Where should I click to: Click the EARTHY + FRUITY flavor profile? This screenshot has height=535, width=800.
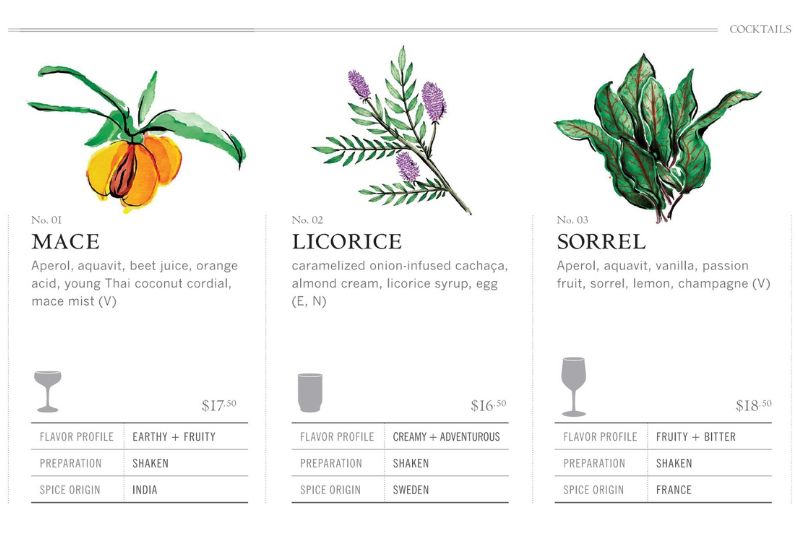(174, 437)
